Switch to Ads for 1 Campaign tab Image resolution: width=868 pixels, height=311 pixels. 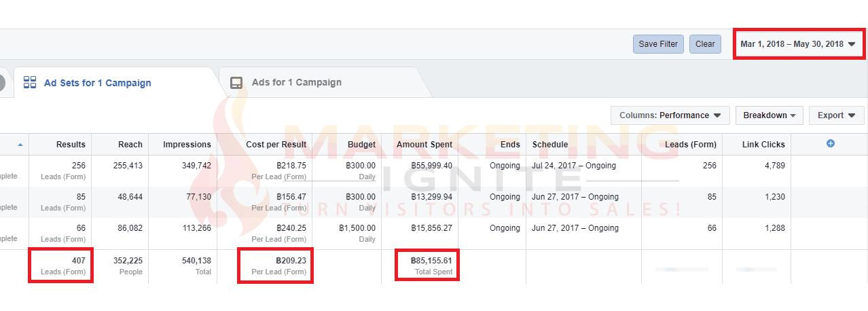coord(296,83)
